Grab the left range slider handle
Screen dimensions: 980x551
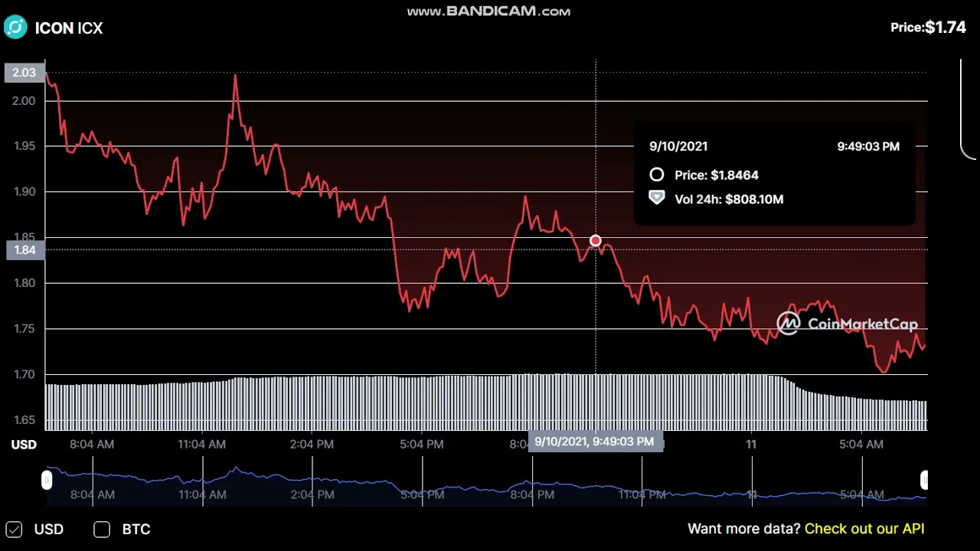point(47,481)
